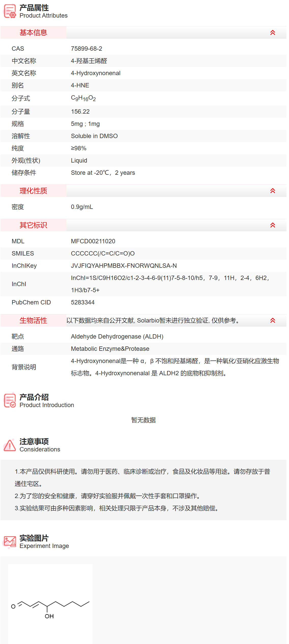289x644 pixels.
Task: Click the Product Attributes document gear icon
Action: pos(10,11)
